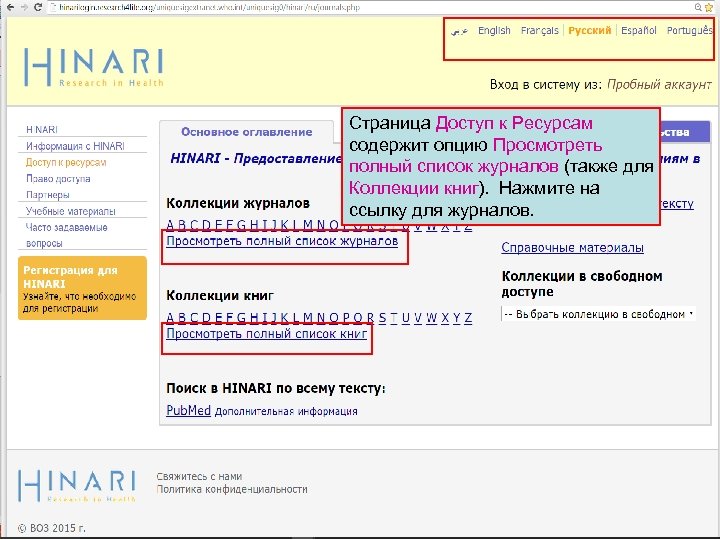The width and height of the screenshot is (720, 540).
Task: Click letter U under Коллекции книг
Action: [x=405, y=318]
